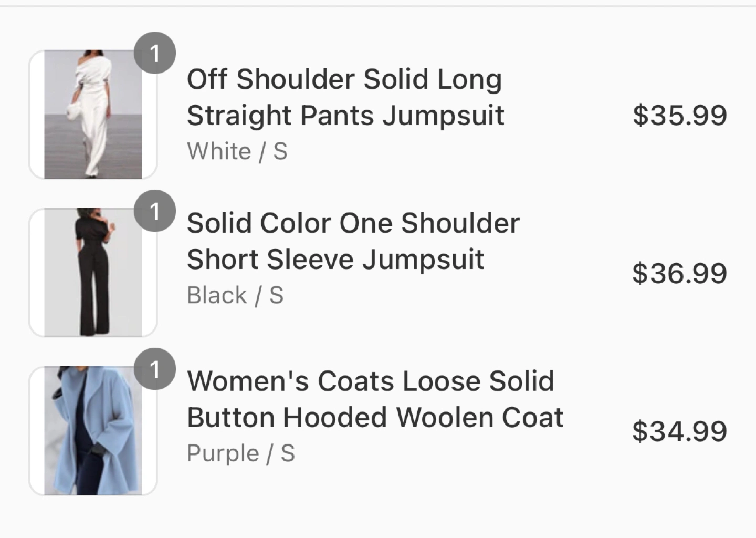Open the blue woolen coat thumbnail
The width and height of the screenshot is (756, 538).
[x=93, y=430]
